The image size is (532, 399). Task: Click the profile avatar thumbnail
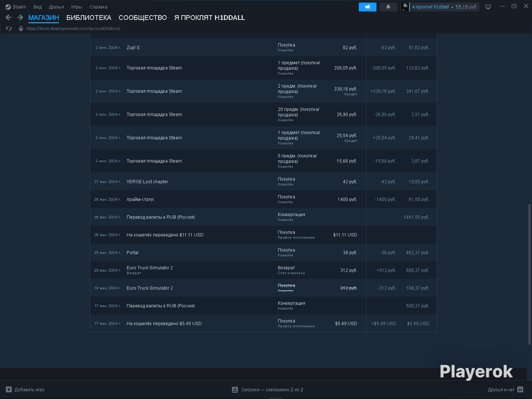[x=405, y=7]
